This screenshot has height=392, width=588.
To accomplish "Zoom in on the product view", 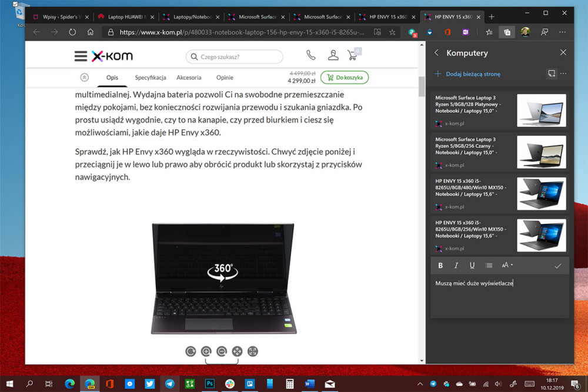I will (206, 351).
